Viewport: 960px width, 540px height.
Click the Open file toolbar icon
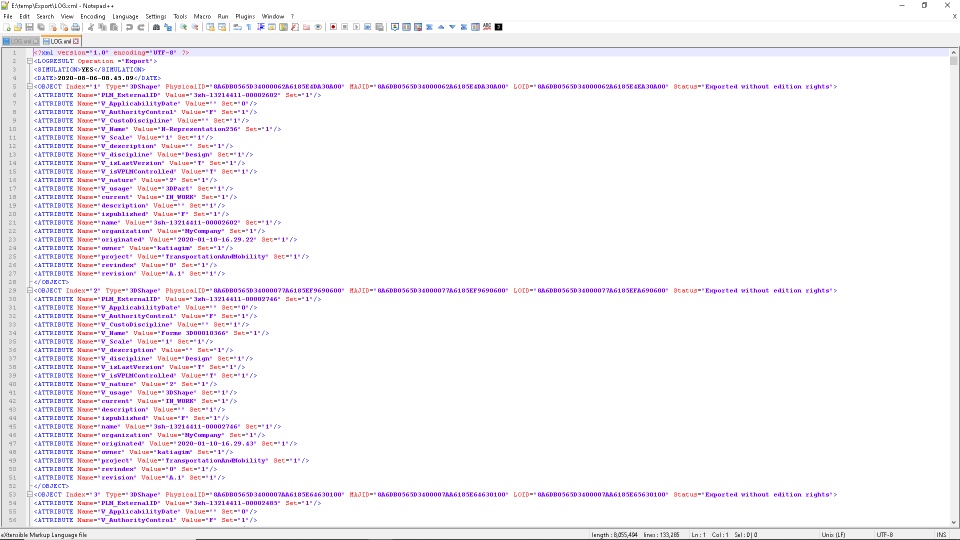[x=18, y=27]
